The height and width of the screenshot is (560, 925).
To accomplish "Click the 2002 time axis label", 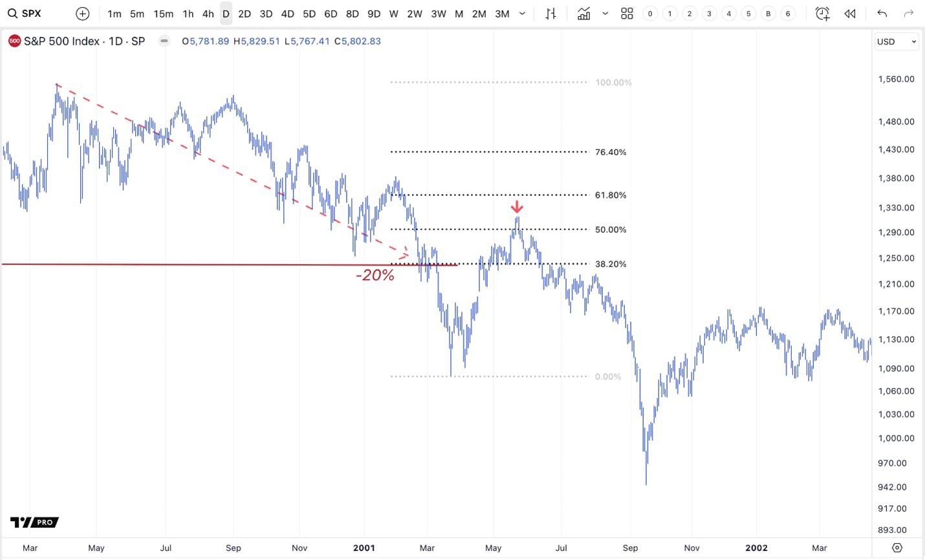I will pyautogui.click(x=756, y=548).
